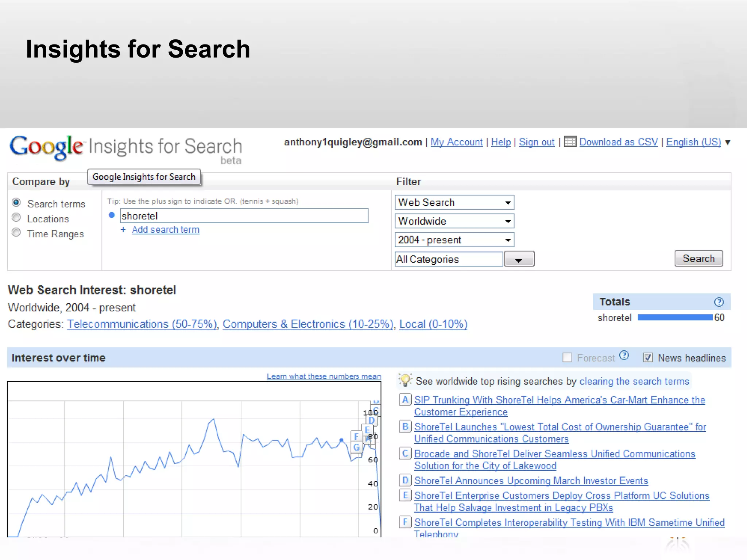Click the Download as CSV spreadsheet icon
The height and width of the screenshot is (560, 747).
(x=570, y=141)
